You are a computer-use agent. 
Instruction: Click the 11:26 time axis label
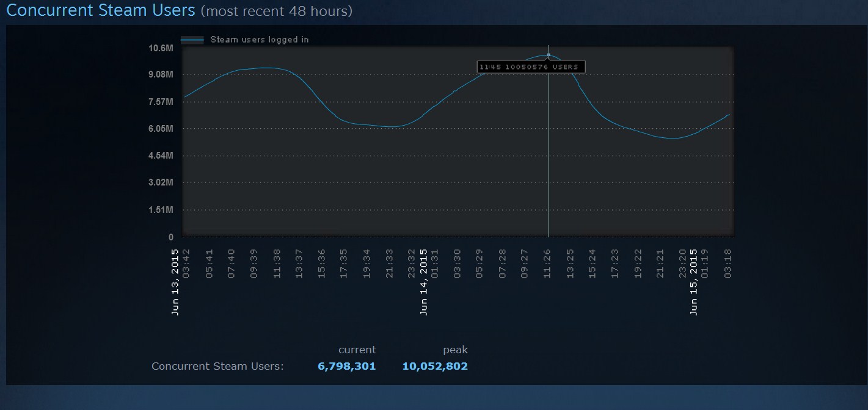tap(547, 263)
